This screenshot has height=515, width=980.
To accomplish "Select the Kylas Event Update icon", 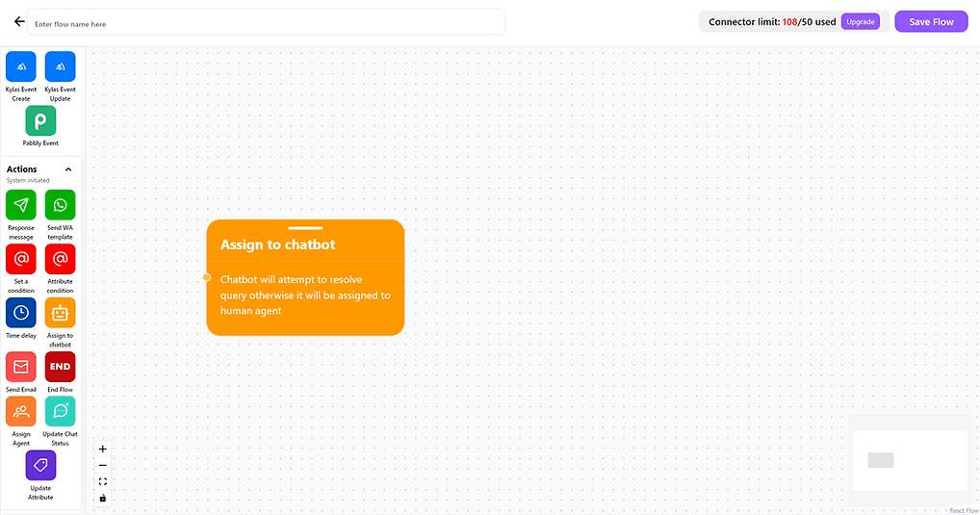I will (60, 66).
